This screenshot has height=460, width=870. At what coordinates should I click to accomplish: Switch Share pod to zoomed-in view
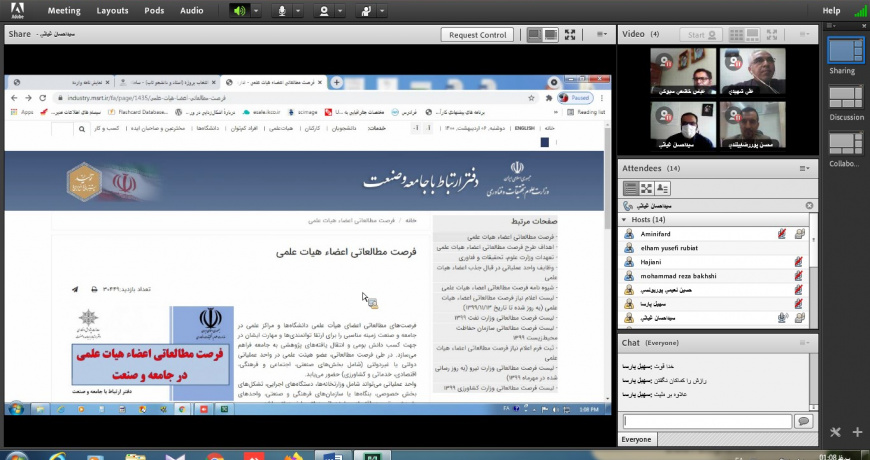550,34
